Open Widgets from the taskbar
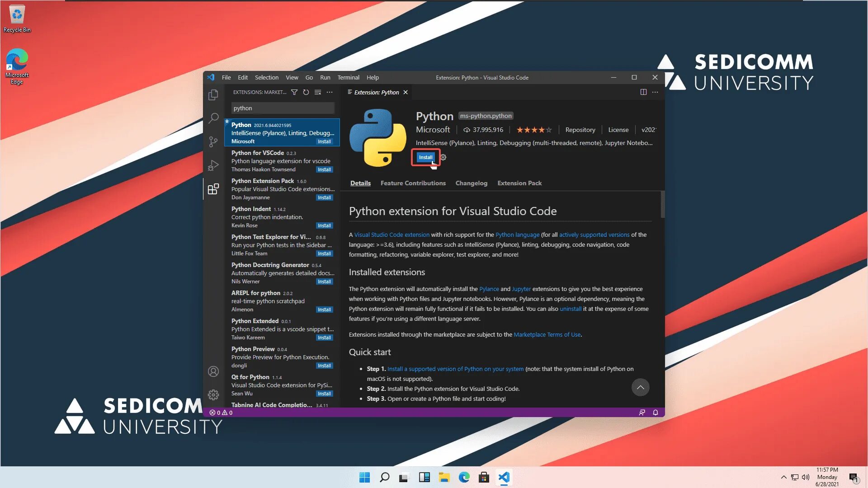 pos(424,477)
